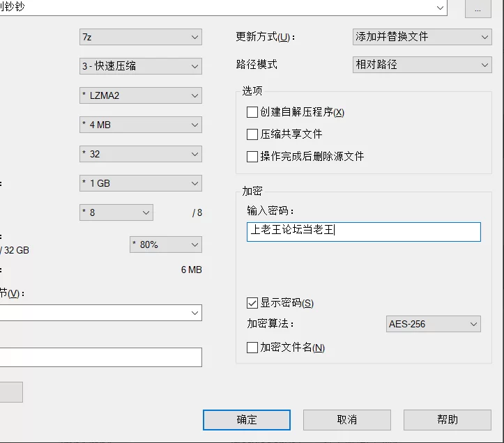Screen dimensions: 504x443
Task: Confirm with the 确定 button
Action: (247, 420)
